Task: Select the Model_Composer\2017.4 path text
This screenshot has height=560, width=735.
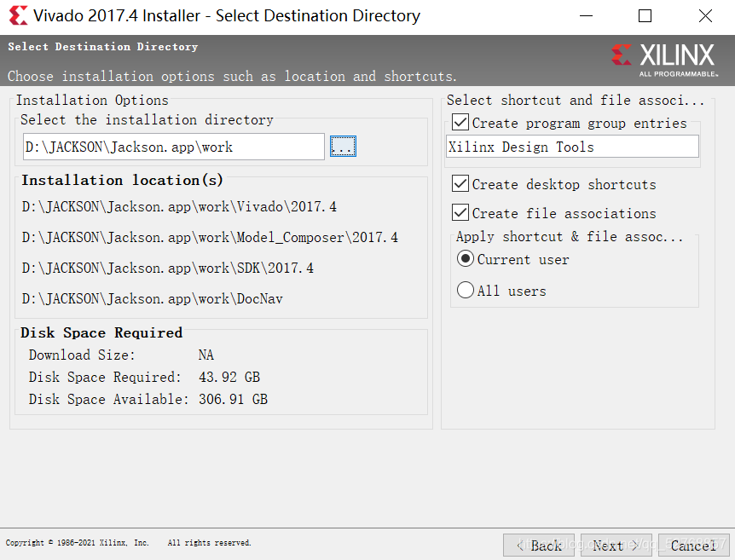Action: 210,238
